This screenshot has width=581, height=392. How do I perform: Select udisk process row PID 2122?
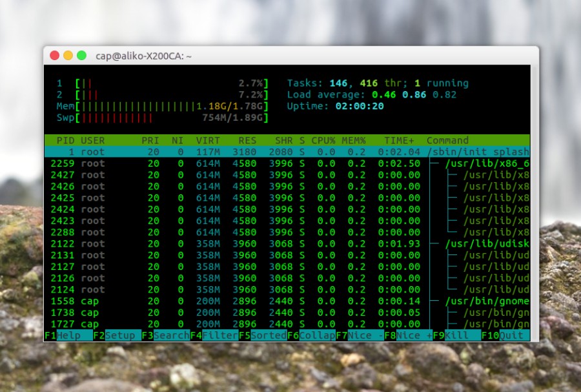[287, 244]
